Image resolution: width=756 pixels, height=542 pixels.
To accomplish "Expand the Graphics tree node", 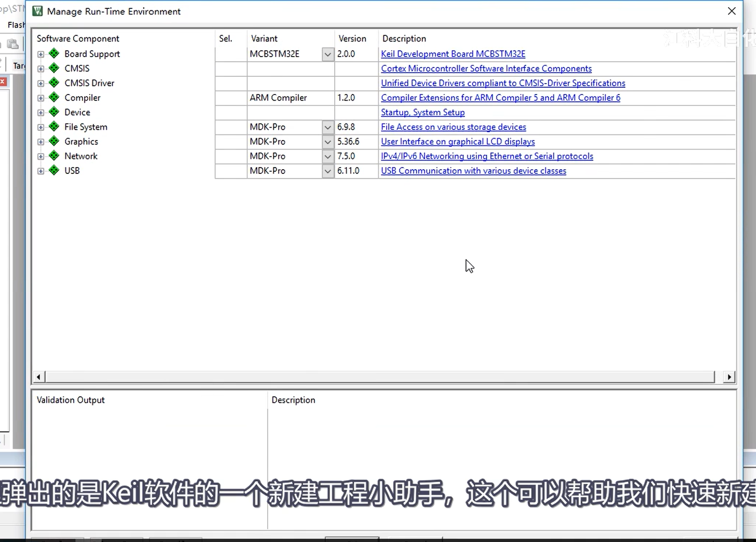I will [x=40, y=142].
